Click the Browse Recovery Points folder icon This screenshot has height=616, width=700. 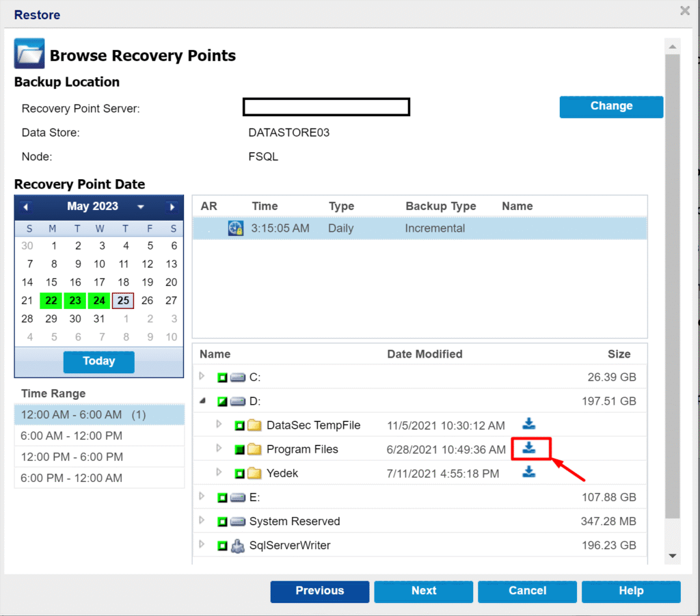29,54
